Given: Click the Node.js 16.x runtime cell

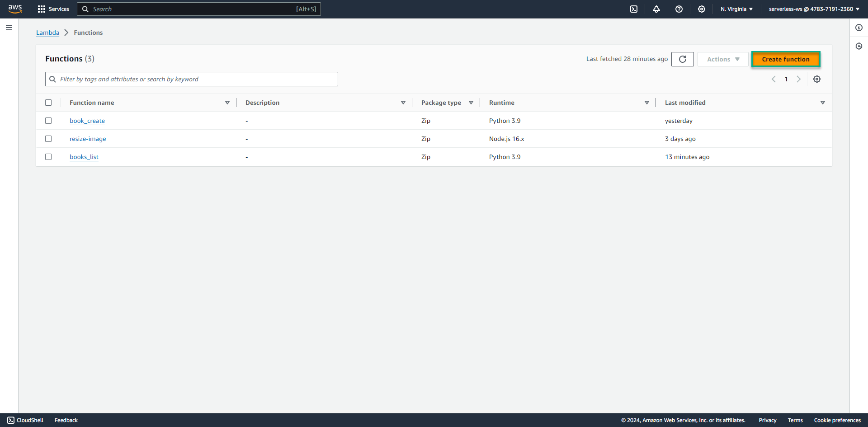Looking at the screenshot, I should click(x=507, y=139).
